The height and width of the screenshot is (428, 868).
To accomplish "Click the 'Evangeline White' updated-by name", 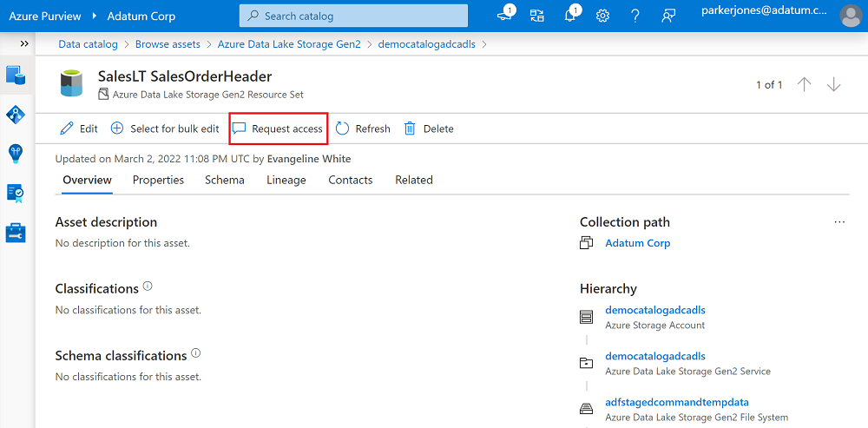I will [309, 159].
